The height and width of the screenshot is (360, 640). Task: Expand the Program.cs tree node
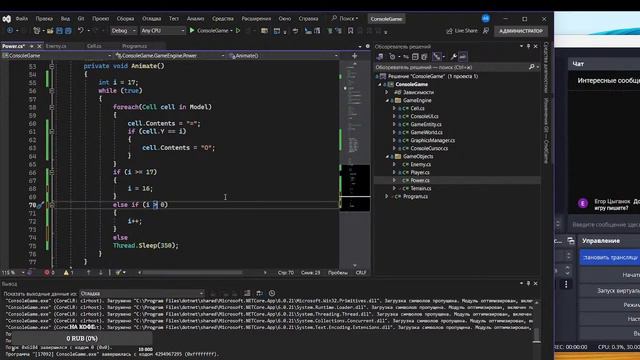point(387,196)
